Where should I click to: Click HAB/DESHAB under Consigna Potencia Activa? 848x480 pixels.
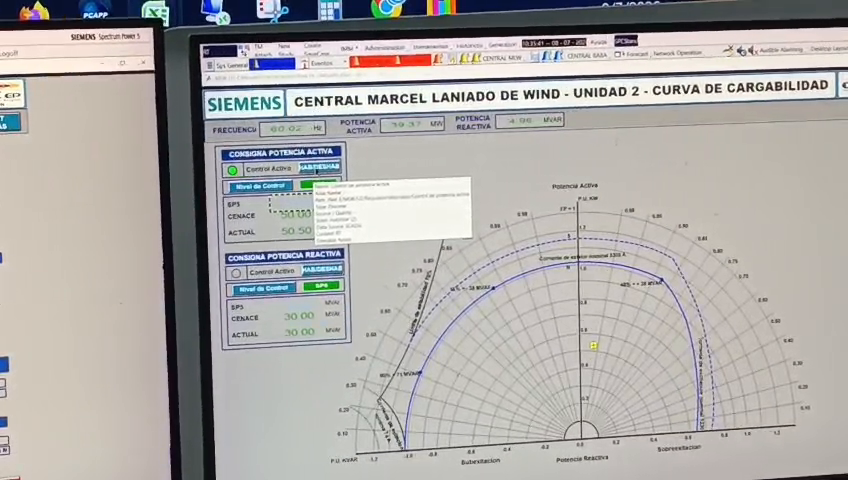(320, 166)
